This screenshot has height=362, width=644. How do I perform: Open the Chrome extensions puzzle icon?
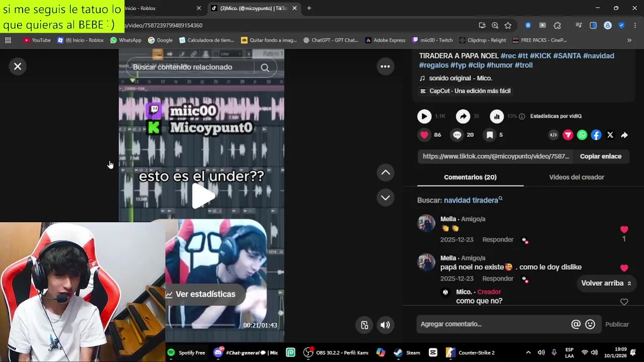click(557, 25)
